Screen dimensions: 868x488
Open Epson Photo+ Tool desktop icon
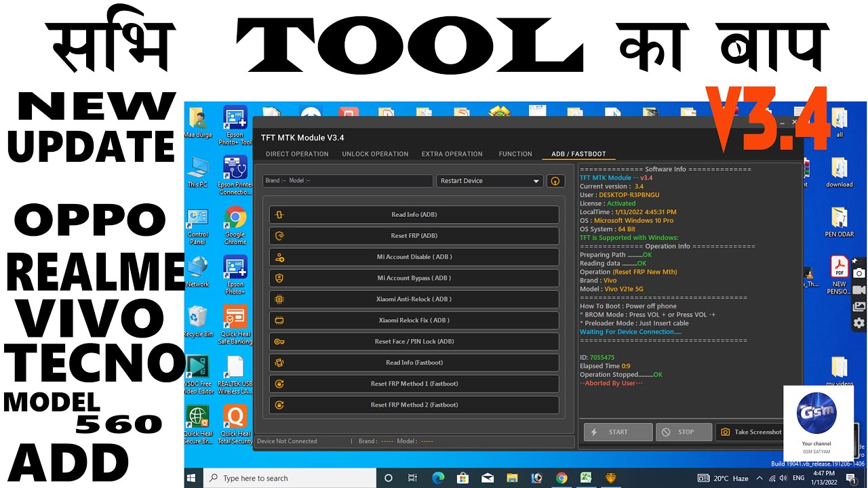(235, 126)
